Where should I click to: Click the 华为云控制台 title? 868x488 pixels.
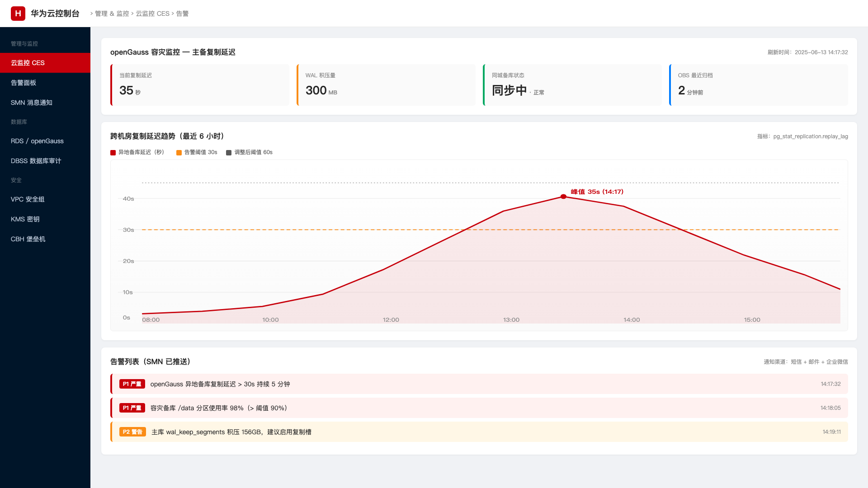click(x=55, y=14)
